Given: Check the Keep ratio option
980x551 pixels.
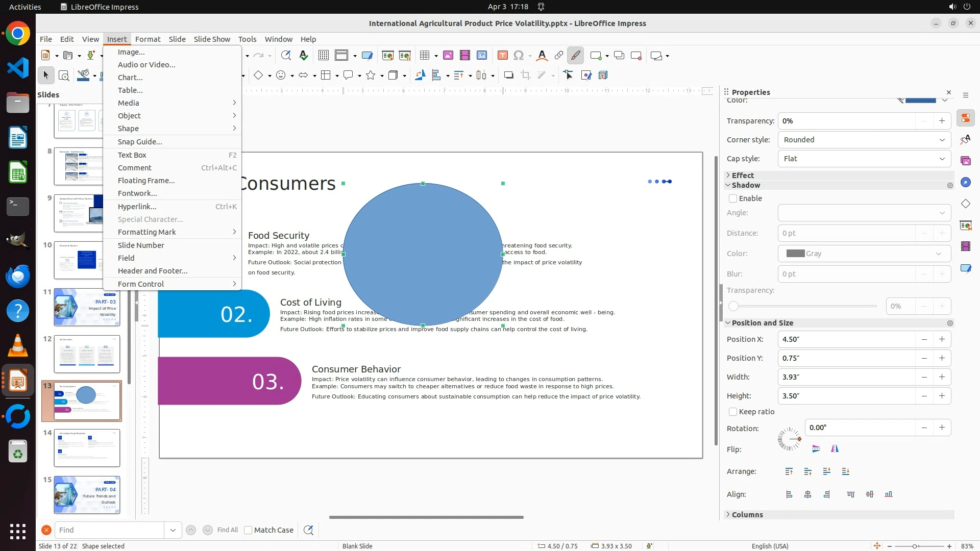Looking at the screenshot, I should [733, 412].
